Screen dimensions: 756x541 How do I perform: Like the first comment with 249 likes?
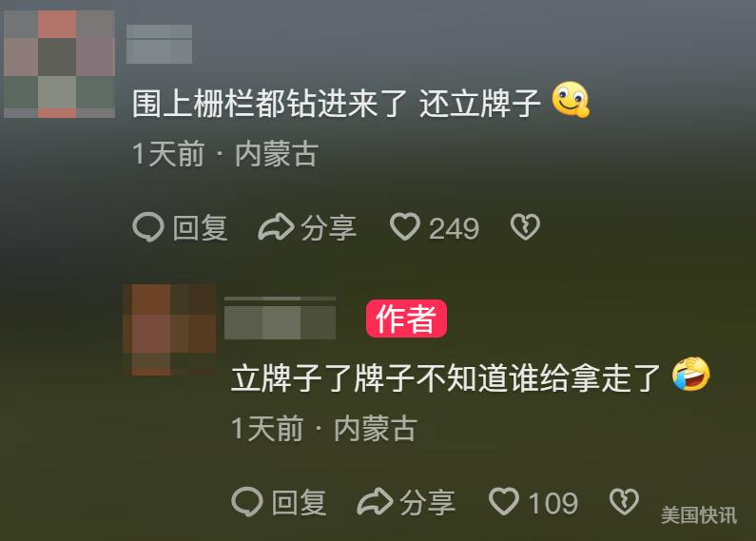pyautogui.click(x=404, y=227)
